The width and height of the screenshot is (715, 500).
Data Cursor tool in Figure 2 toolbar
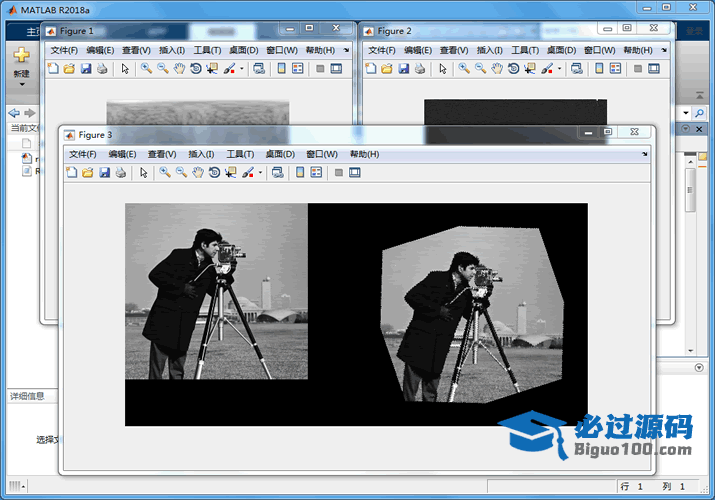click(x=530, y=68)
